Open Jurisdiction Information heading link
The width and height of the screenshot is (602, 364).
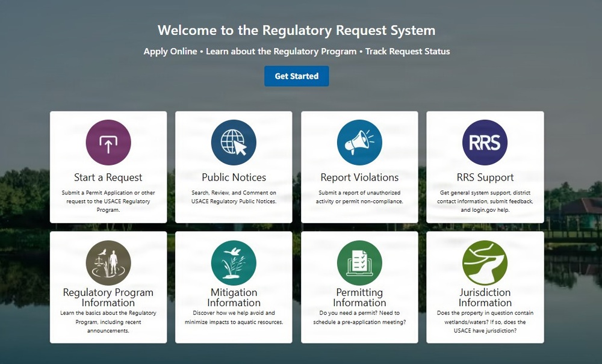(485, 297)
